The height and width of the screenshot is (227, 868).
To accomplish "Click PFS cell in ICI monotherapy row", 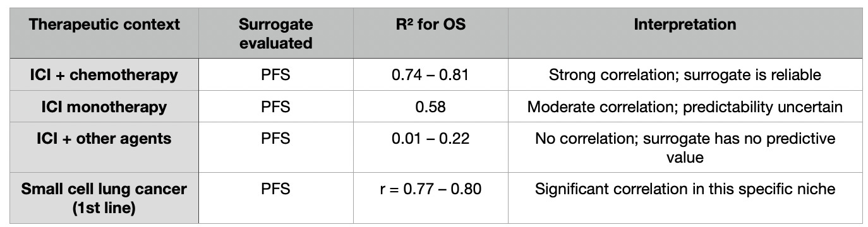I will (x=275, y=107).
